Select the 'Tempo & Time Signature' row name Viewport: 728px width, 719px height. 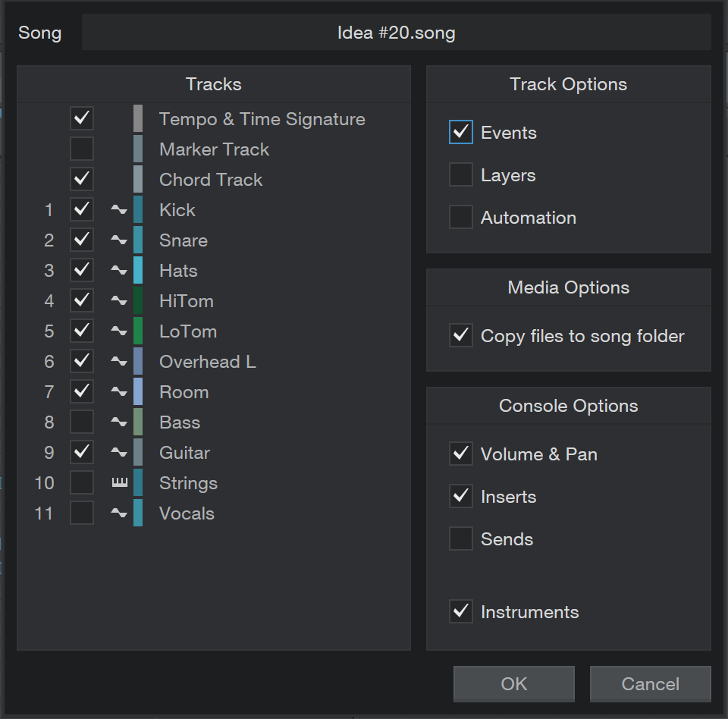[262, 119]
